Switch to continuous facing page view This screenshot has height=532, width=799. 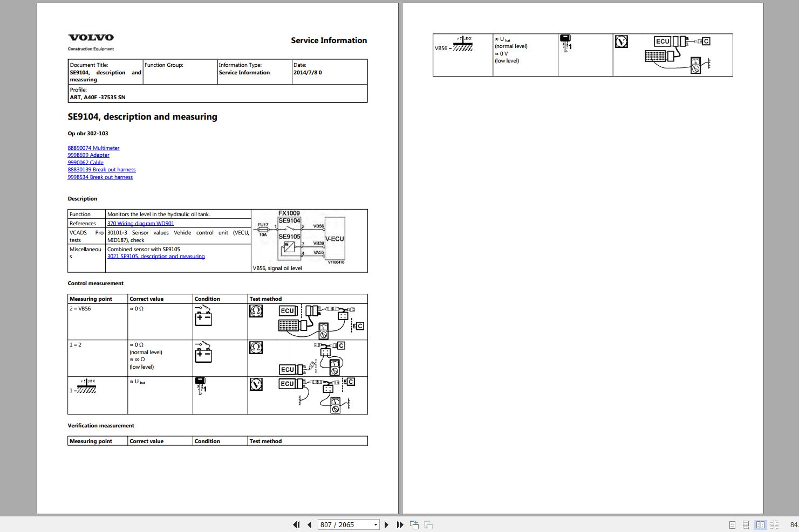[774, 524]
